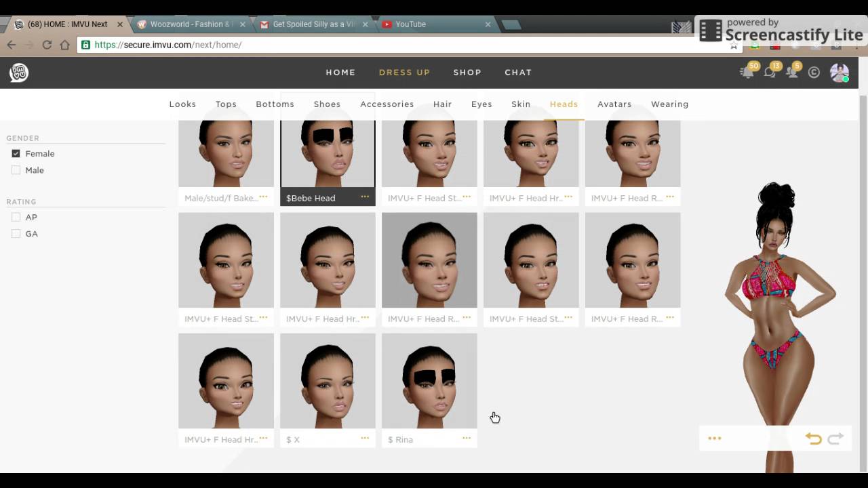Switch to the Looks category tab
The width and height of the screenshot is (868, 488).
[x=182, y=104]
